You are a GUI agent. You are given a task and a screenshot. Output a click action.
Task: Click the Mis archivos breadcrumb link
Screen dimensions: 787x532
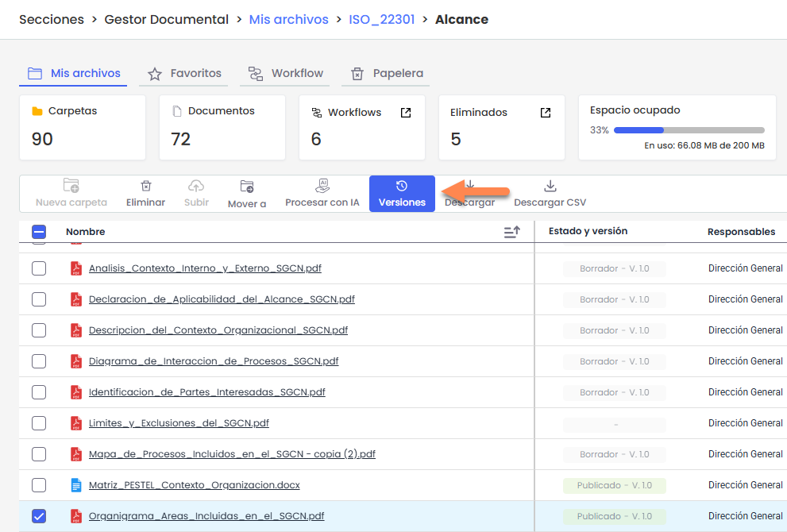click(x=288, y=19)
